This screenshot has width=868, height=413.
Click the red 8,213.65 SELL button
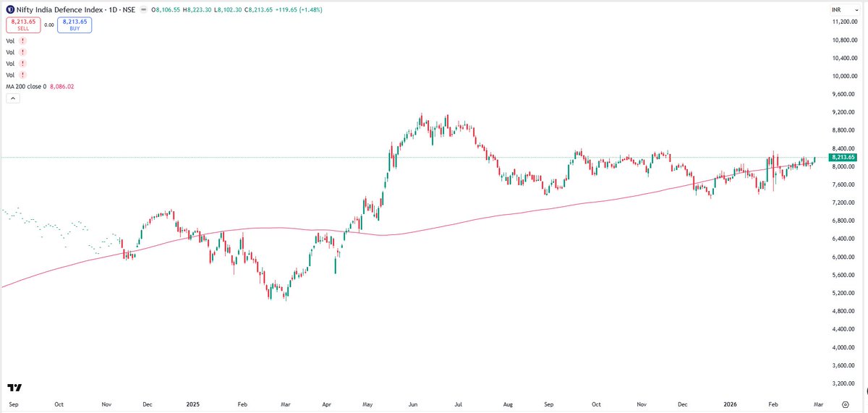pos(24,25)
